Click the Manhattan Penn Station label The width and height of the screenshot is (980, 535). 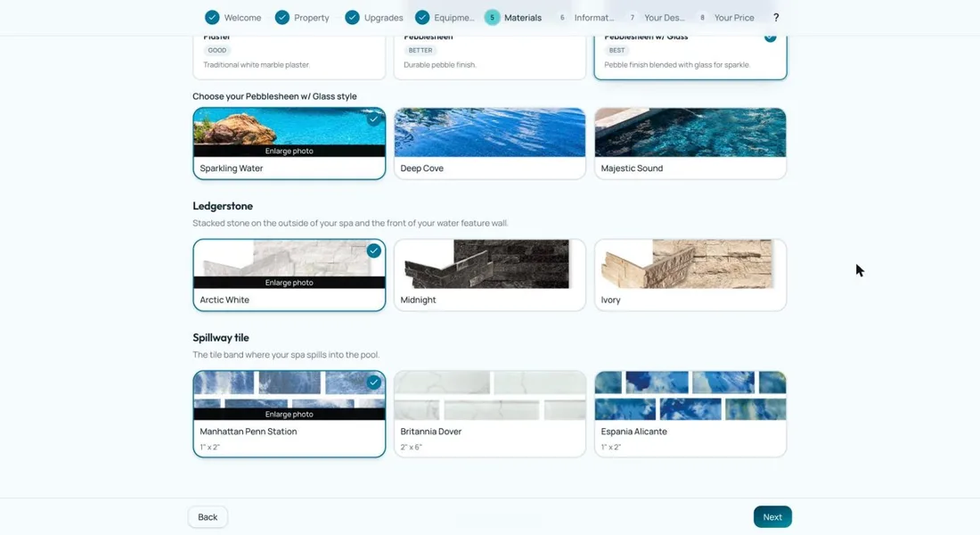click(249, 432)
